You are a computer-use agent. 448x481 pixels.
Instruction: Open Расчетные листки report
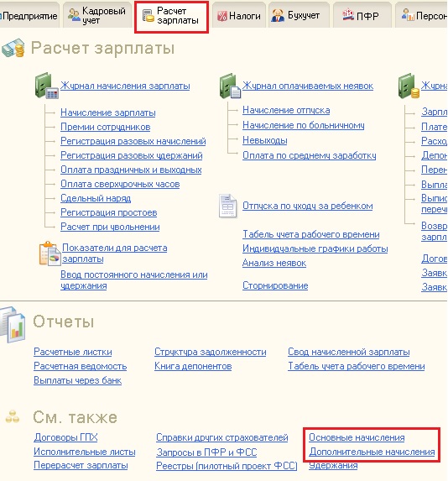pos(73,352)
